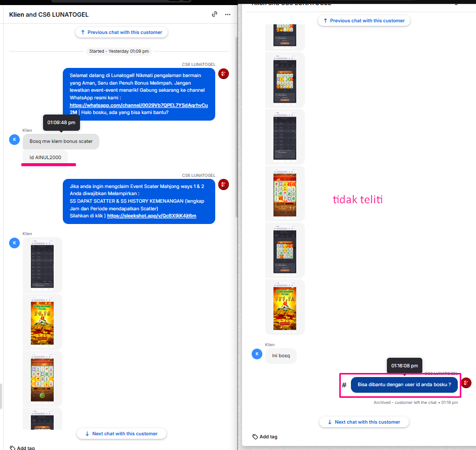Click the tag icon beside Add tag in right window
Screen dimensions: 476x450
[x=255, y=437]
